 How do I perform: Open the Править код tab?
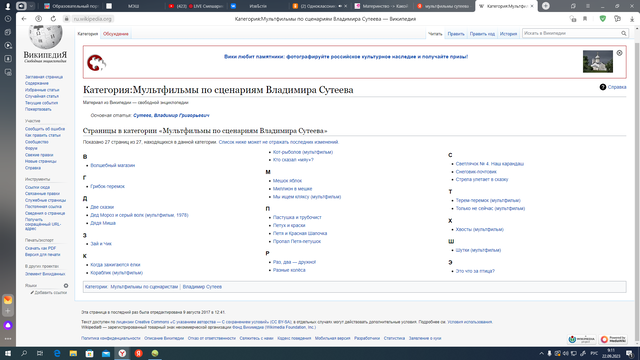tap(482, 34)
